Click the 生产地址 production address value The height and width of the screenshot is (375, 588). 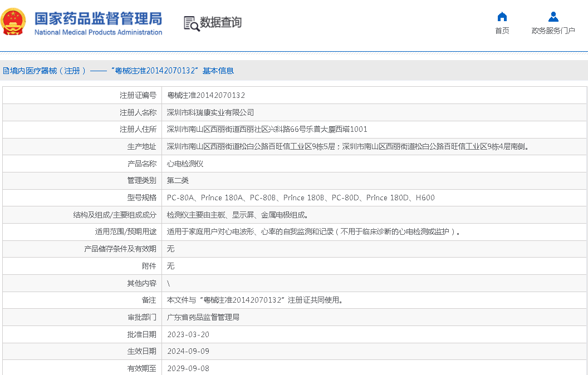coord(348,147)
